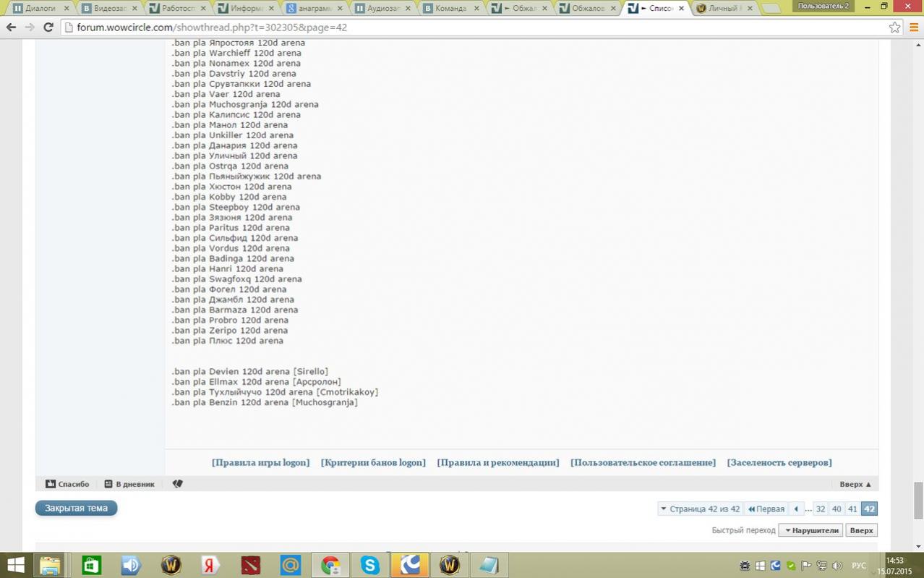Click the Windows Start button
This screenshot has height=578, width=924.
click(16, 565)
